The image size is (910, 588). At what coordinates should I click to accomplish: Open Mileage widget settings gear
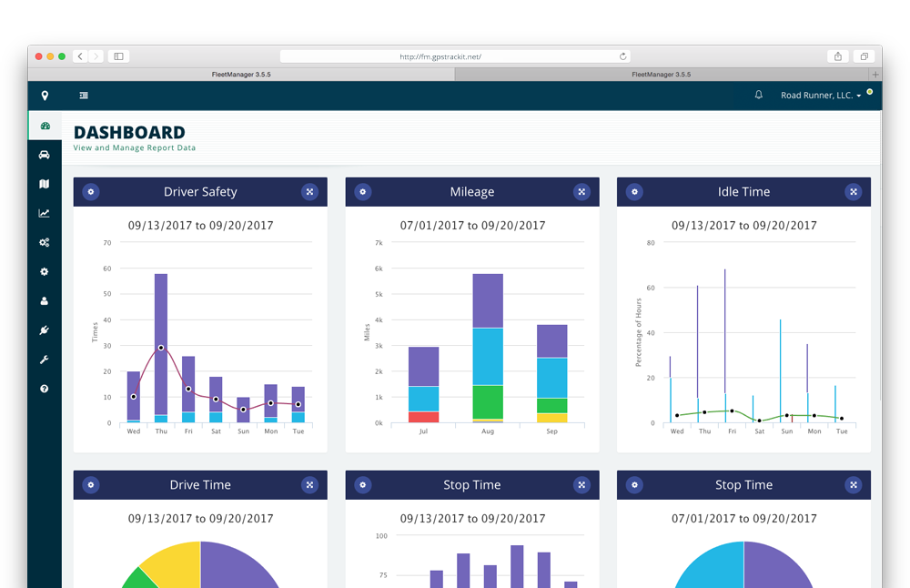pyautogui.click(x=363, y=191)
